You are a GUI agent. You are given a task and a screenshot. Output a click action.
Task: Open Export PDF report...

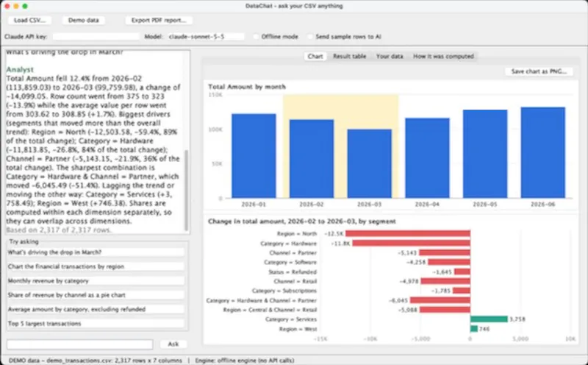(x=159, y=21)
